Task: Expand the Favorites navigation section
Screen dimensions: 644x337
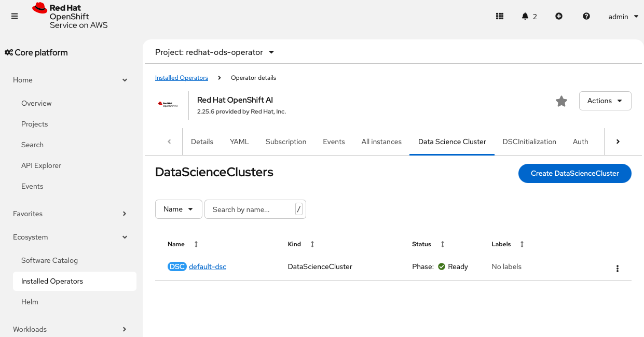Action: pos(71,214)
